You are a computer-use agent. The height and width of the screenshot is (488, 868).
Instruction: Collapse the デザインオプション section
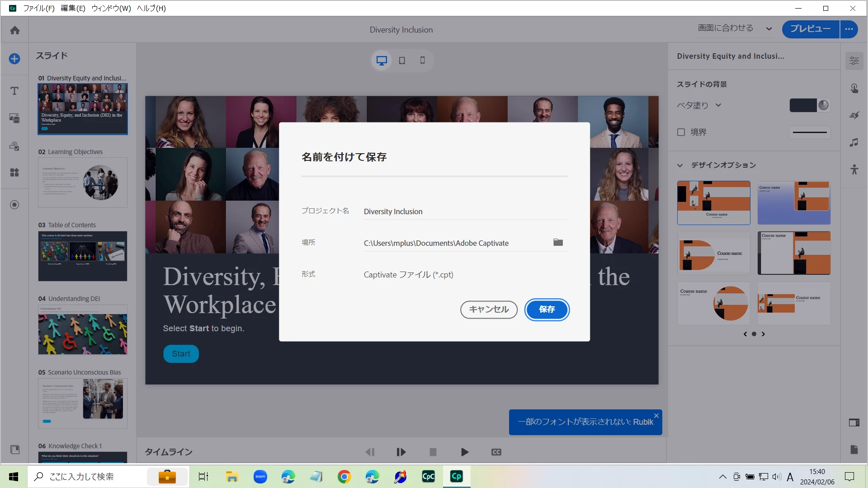tap(680, 165)
